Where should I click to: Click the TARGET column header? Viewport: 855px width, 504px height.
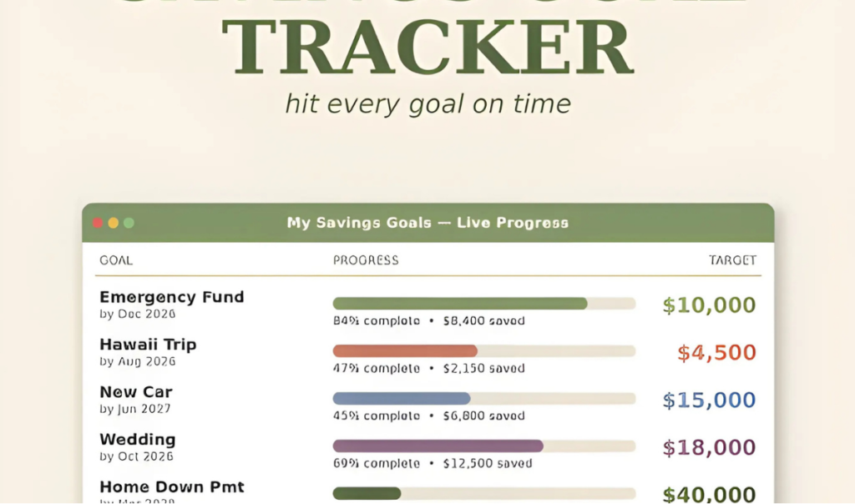point(732,260)
